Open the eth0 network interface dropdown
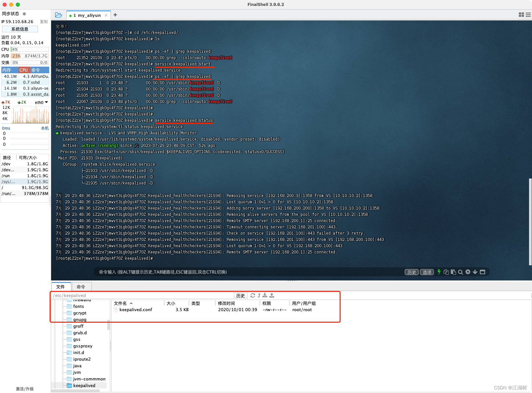Viewport: 532px width, 393px height. pyautogui.click(x=42, y=102)
